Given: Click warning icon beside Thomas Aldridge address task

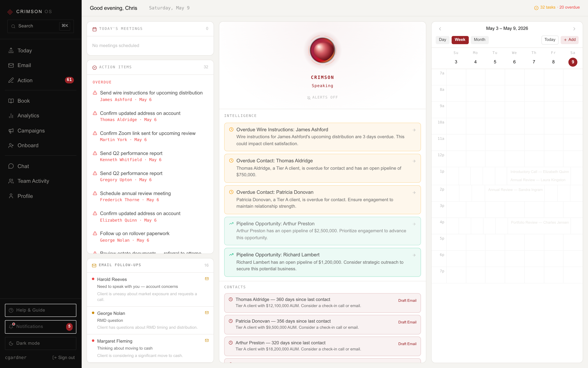Looking at the screenshot, I should [x=95, y=113].
